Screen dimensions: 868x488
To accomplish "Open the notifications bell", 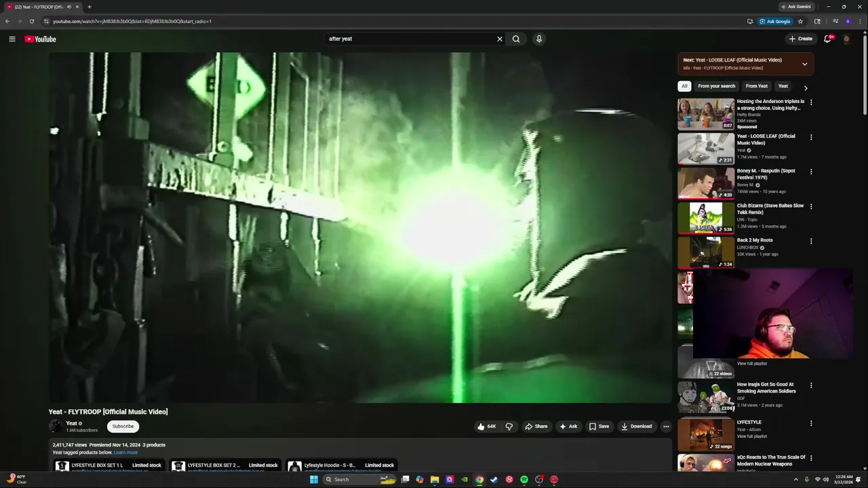I will (827, 39).
